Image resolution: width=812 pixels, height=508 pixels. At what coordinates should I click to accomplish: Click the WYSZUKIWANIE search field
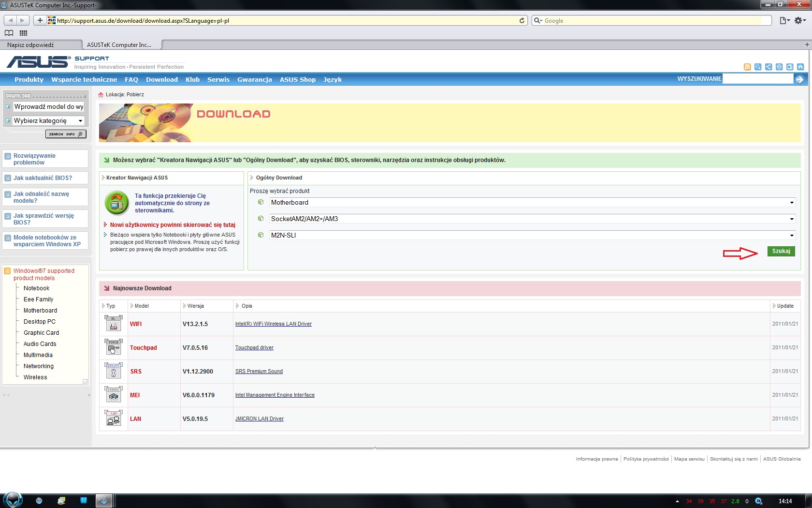pyautogui.click(x=758, y=79)
